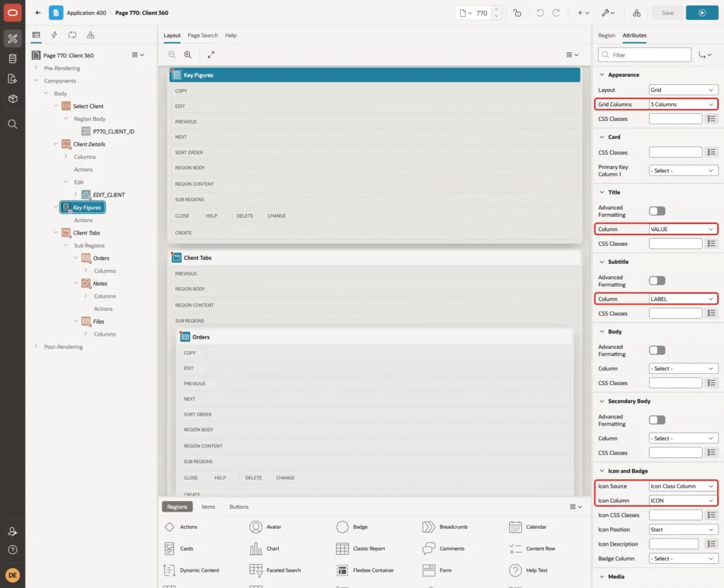Zoom out the layout view

coord(172,54)
